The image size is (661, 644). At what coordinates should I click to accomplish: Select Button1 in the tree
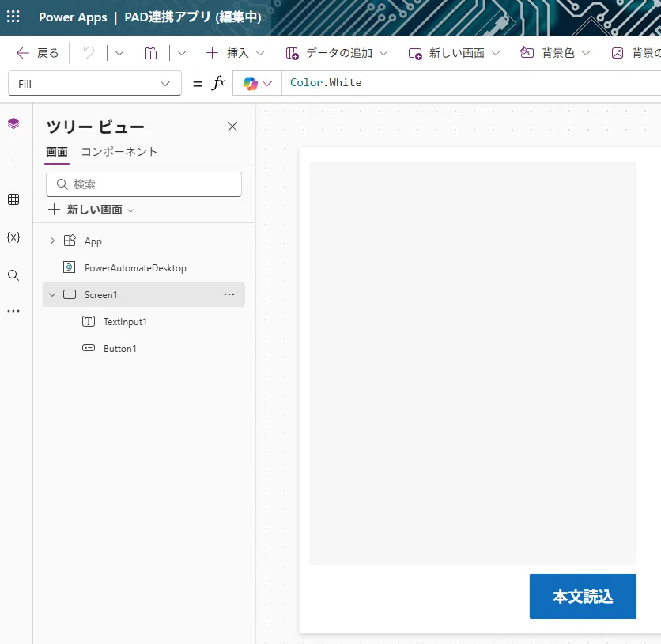coord(120,349)
